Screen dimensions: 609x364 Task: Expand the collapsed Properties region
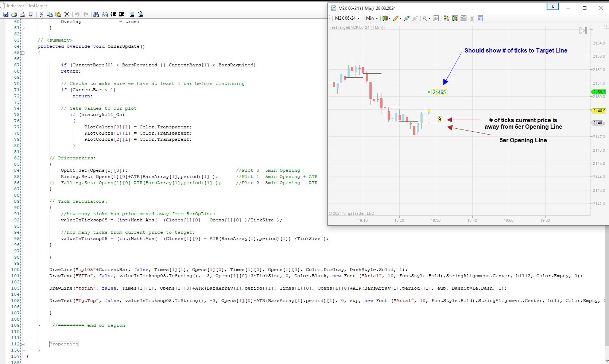pyautogui.click(x=23, y=344)
